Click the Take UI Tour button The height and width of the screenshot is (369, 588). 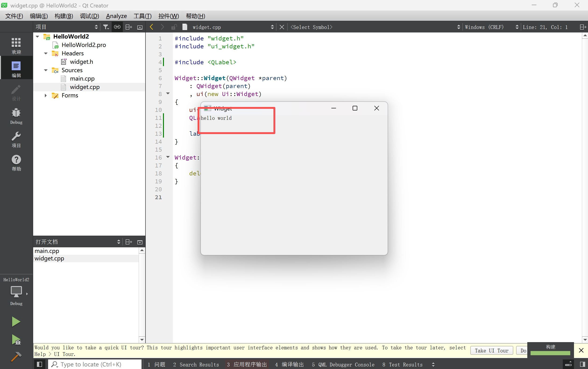491,351
